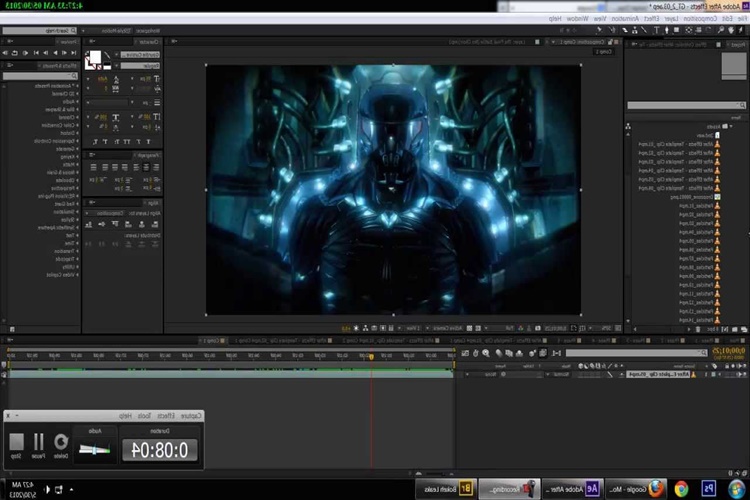The image size is (750, 500).
Task: Open Photoshop from the taskbar
Action: [708, 489]
